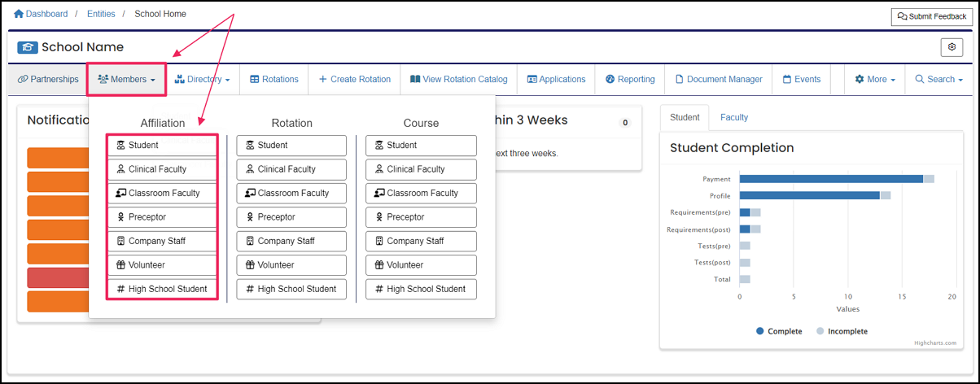Click the Submit Feedback button

pos(932,16)
